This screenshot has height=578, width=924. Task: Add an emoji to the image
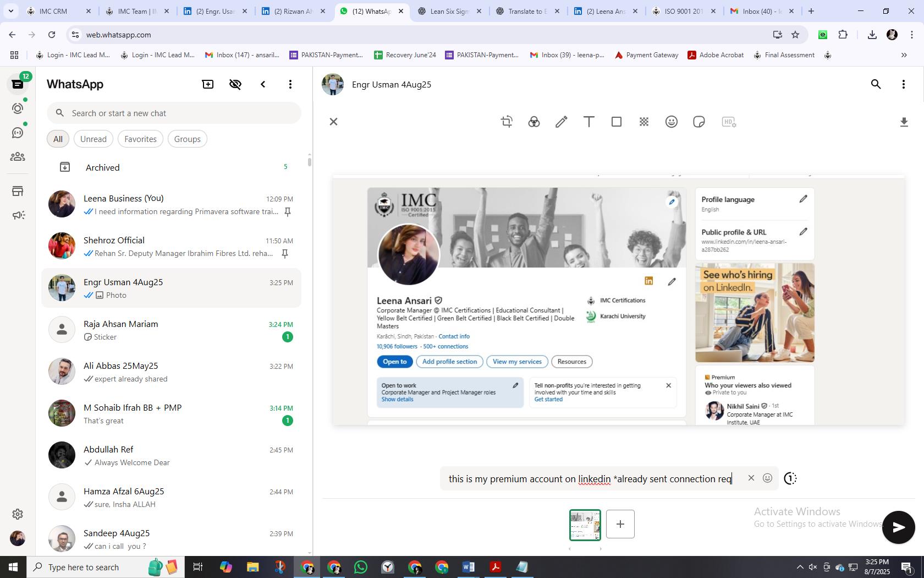point(672,122)
